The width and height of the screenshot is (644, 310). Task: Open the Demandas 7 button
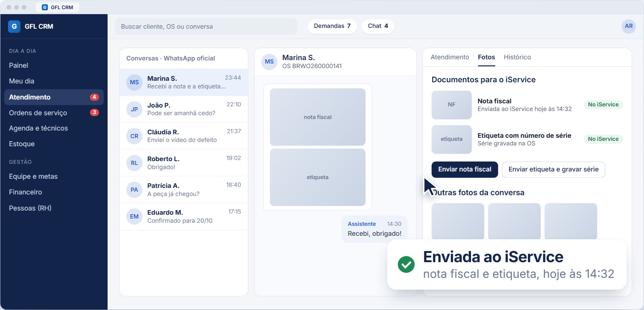click(332, 26)
